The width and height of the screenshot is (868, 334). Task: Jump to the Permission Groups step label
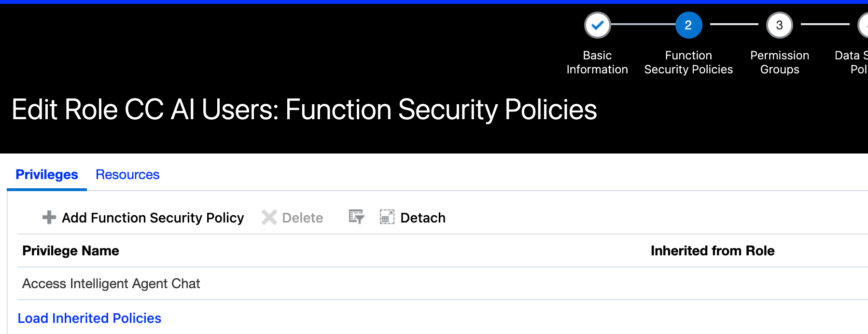coord(779,62)
